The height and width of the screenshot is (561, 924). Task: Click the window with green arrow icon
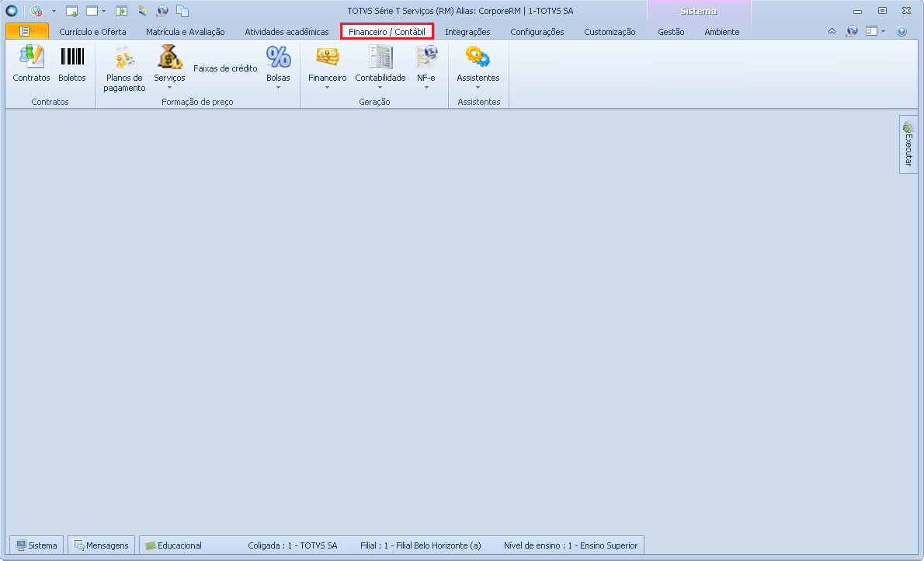[72, 11]
